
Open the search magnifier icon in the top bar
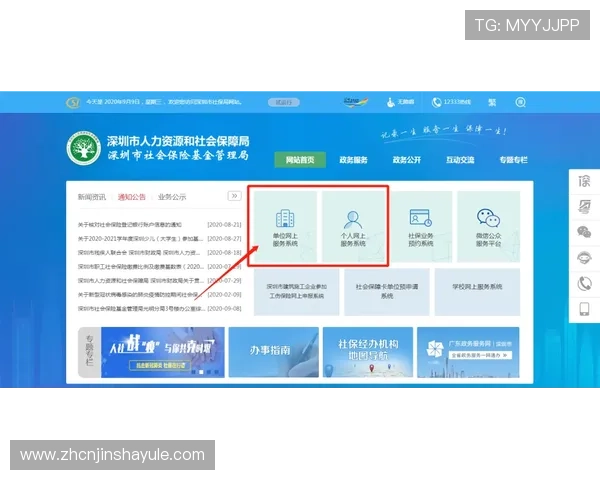[x=520, y=102]
